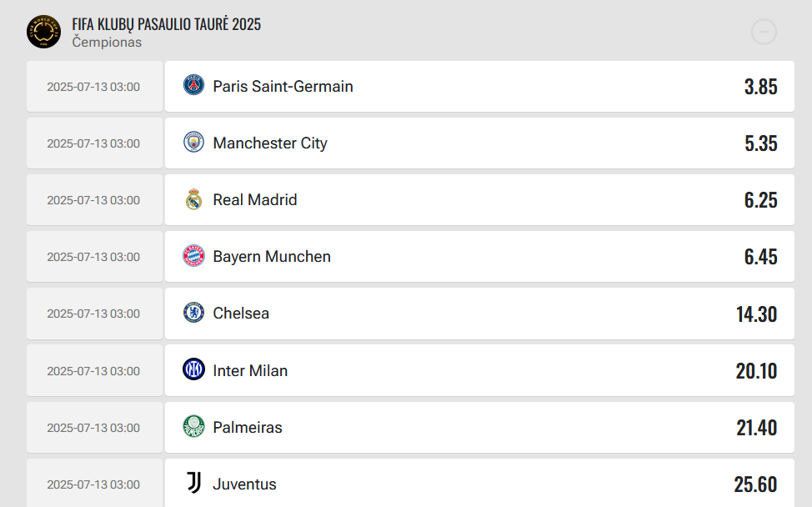Click the Juventus club logo
Viewport: 812px width, 507px height.
click(193, 483)
